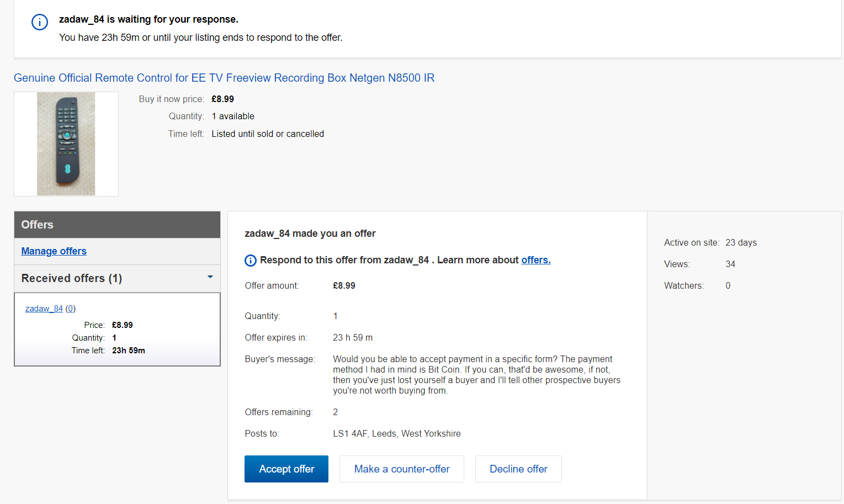View zadaw_84's profile
844x504 pixels.
44,308
